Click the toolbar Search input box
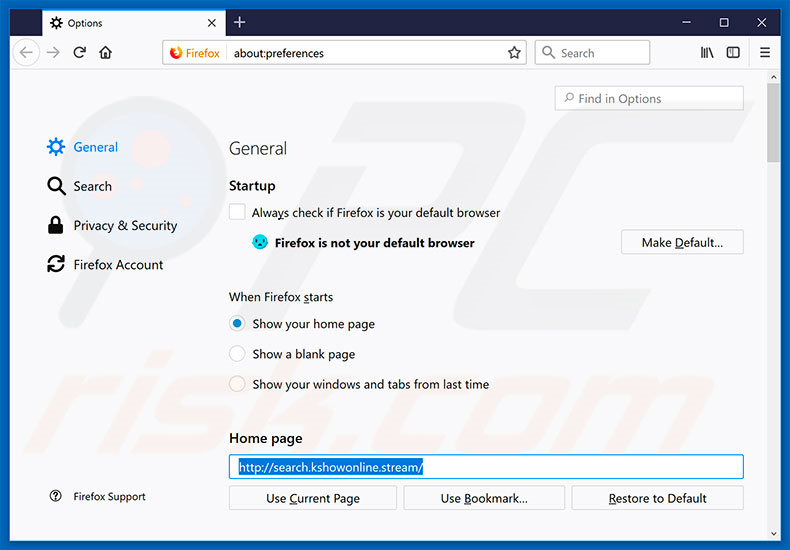Viewport: 790px width, 550px height. coord(592,52)
